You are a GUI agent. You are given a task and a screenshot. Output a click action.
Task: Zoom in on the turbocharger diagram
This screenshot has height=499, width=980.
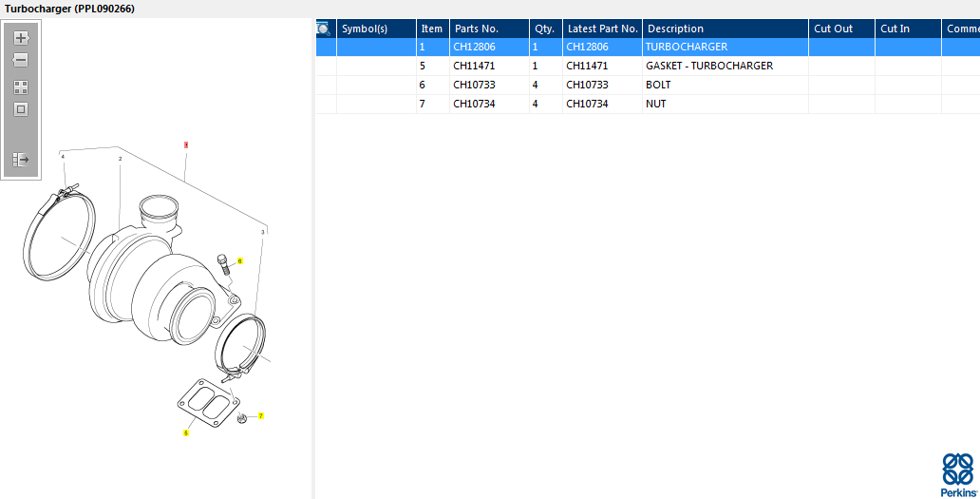[x=21, y=38]
